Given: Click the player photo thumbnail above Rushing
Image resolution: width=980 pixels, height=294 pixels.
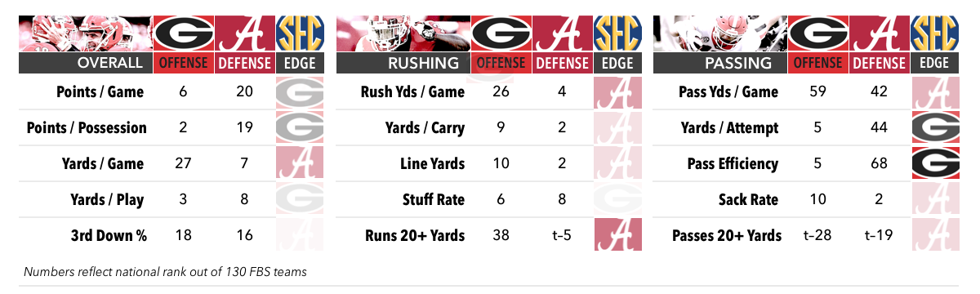Looking at the screenshot, I should tap(403, 33).
